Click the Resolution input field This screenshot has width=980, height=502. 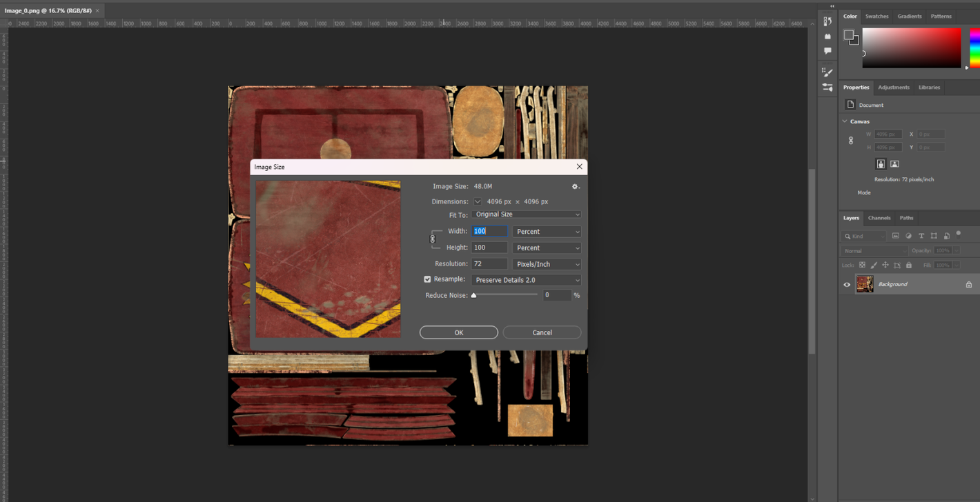[x=489, y=264]
